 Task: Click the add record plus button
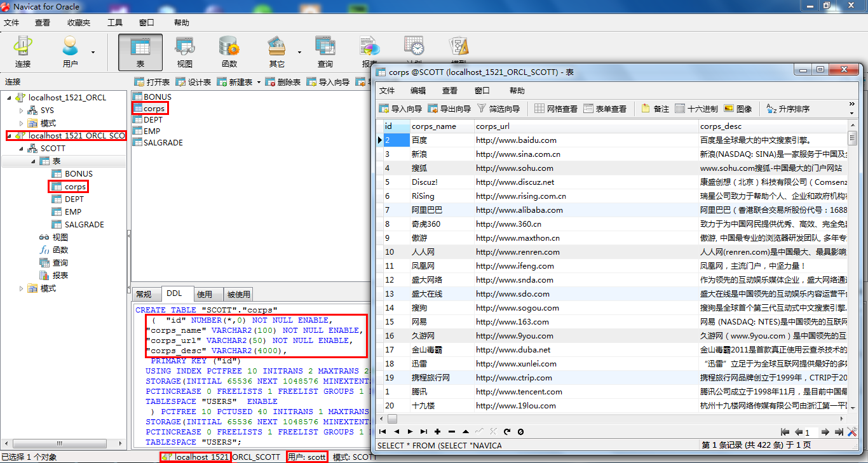point(437,432)
